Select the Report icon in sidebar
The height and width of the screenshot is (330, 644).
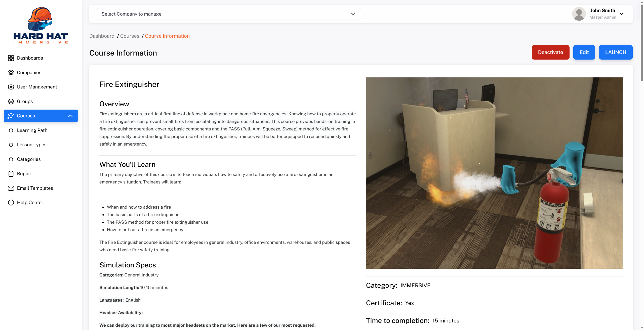11,173
